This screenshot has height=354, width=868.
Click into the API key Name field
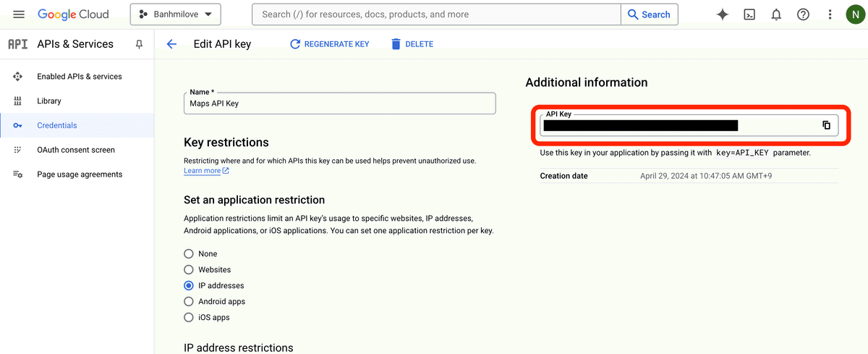coord(339,104)
